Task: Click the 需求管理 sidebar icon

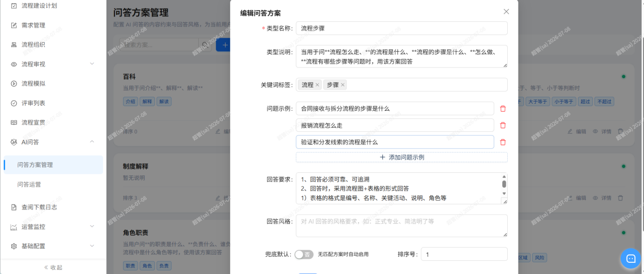Action: pos(14,25)
